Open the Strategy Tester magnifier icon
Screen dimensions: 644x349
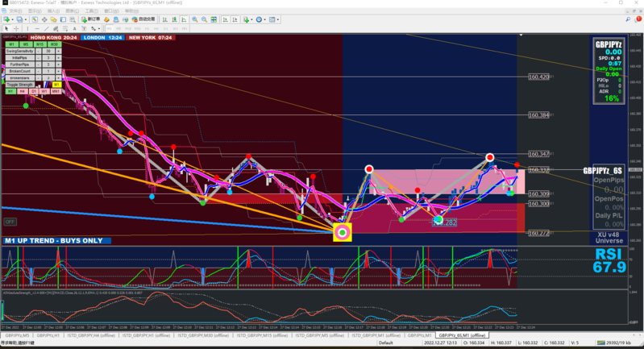[73, 19]
